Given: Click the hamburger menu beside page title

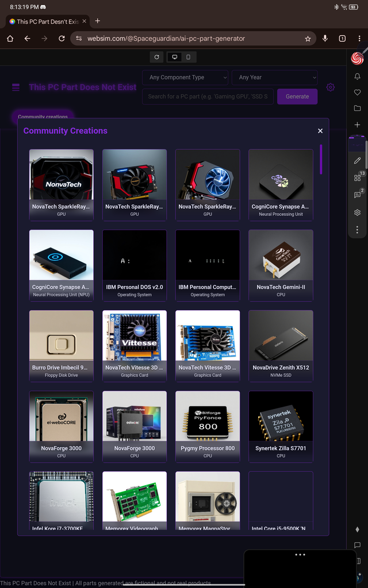Looking at the screenshot, I should click(x=16, y=87).
